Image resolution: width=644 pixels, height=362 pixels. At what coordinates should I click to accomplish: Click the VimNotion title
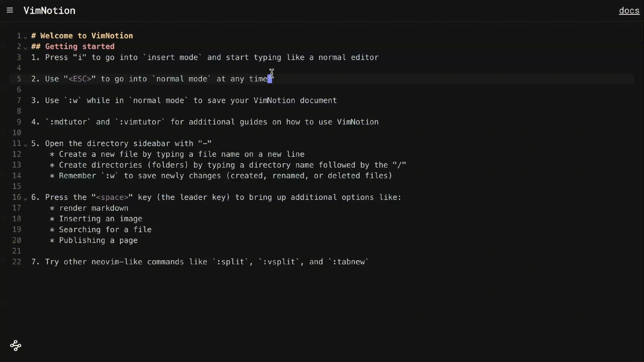coord(49,11)
